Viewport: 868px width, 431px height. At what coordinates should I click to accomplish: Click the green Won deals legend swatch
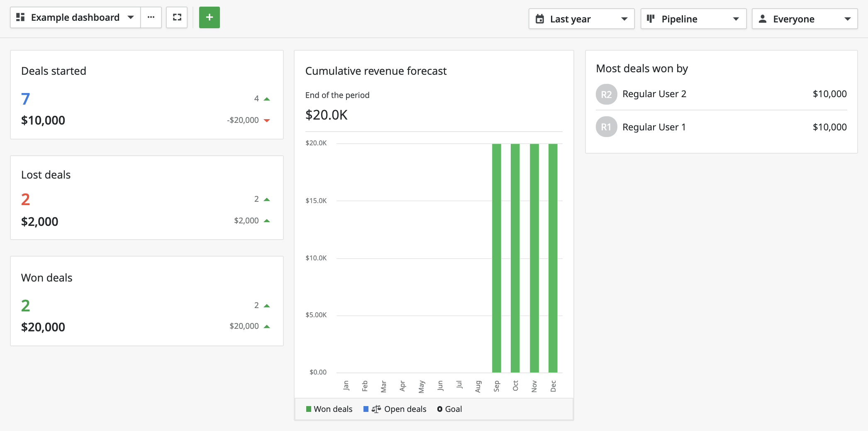coord(308,409)
